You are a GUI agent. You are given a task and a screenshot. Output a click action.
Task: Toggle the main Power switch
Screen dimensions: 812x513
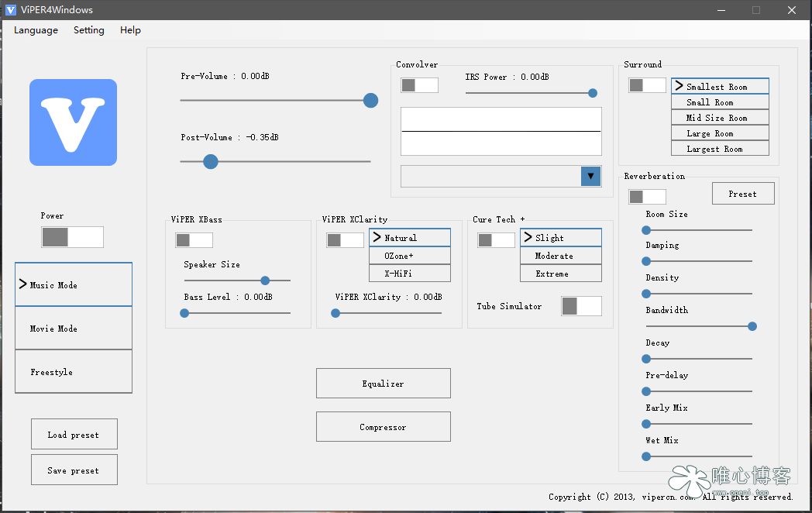[x=73, y=237]
